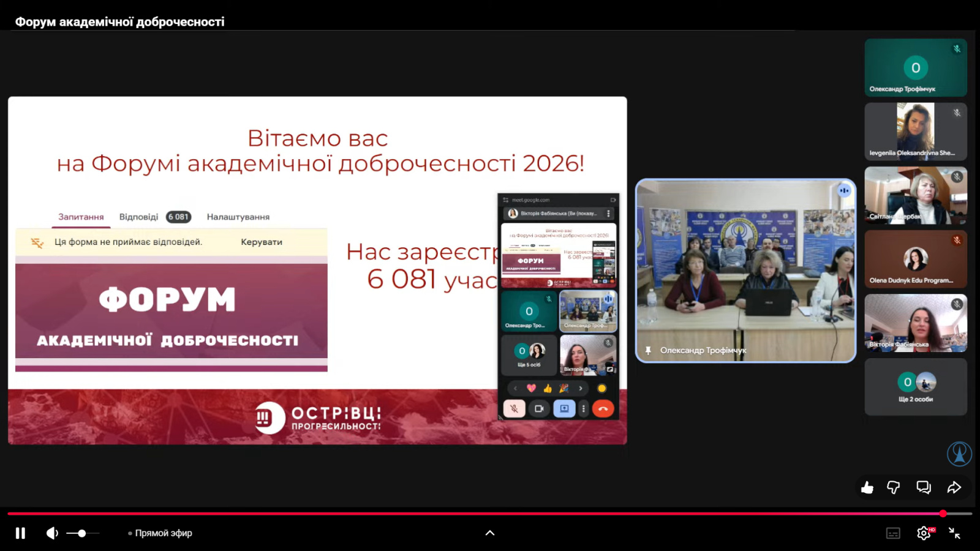Mute the video with the speaker icon

point(52,533)
